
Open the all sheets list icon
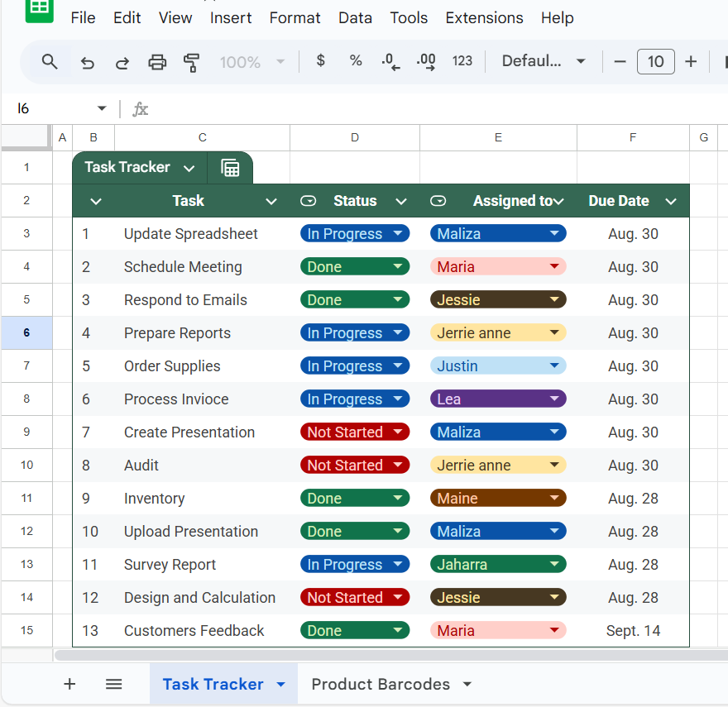(x=114, y=684)
